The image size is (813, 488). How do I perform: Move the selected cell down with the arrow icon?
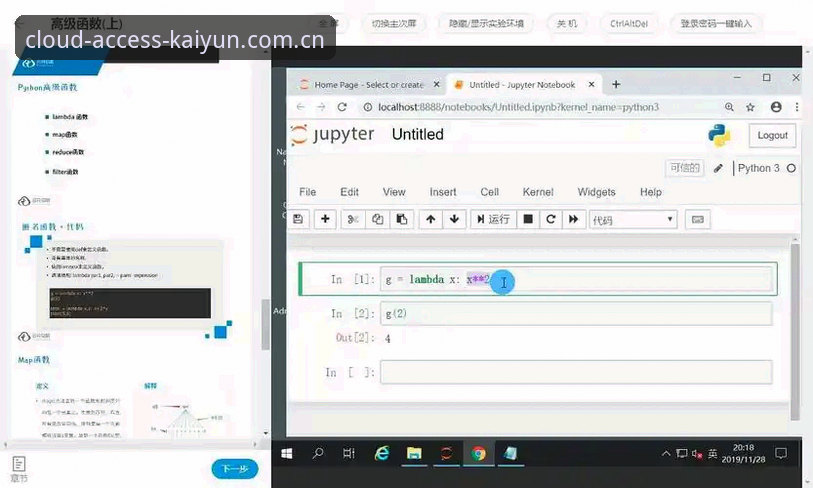(x=454, y=219)
